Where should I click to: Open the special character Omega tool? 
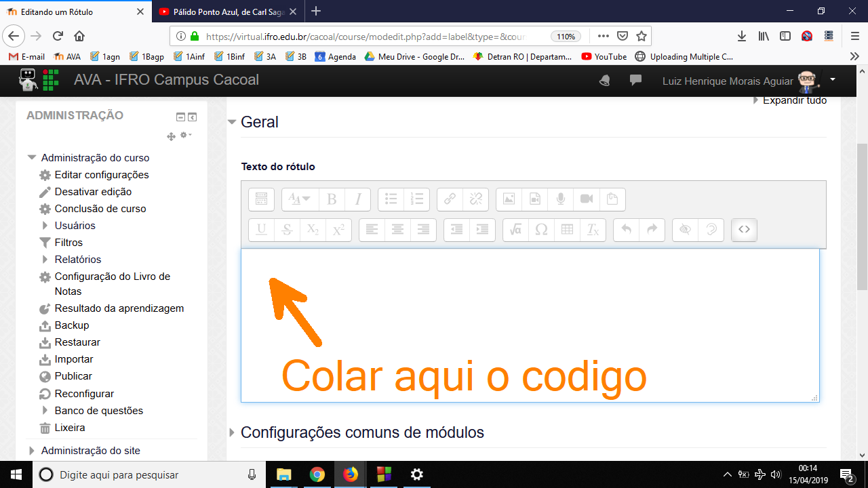click(541, 230)
